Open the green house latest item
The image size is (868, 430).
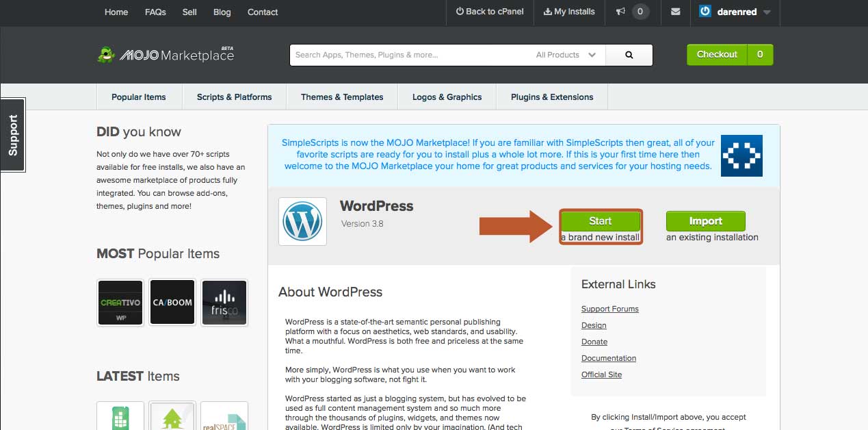tap(172, 416)
